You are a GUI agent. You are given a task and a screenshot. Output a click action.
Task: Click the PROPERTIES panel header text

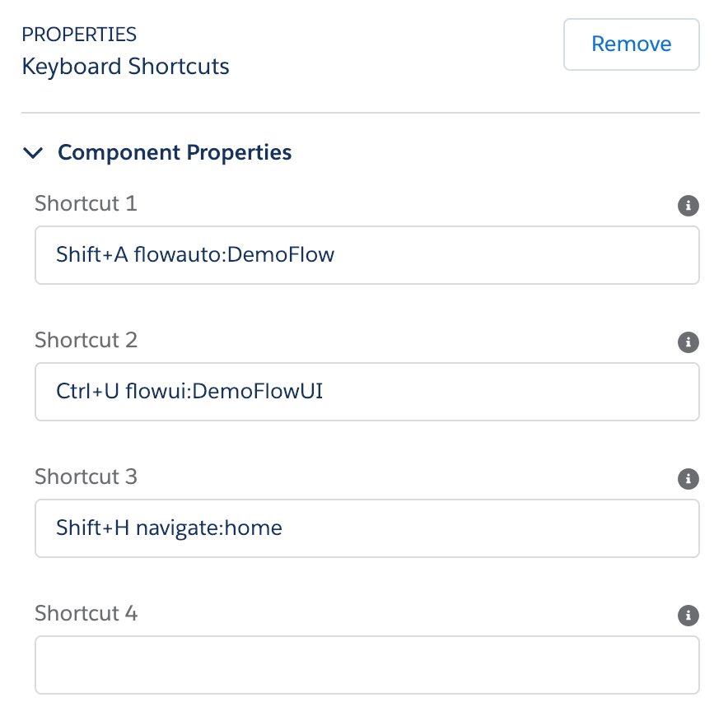[79, 35]
